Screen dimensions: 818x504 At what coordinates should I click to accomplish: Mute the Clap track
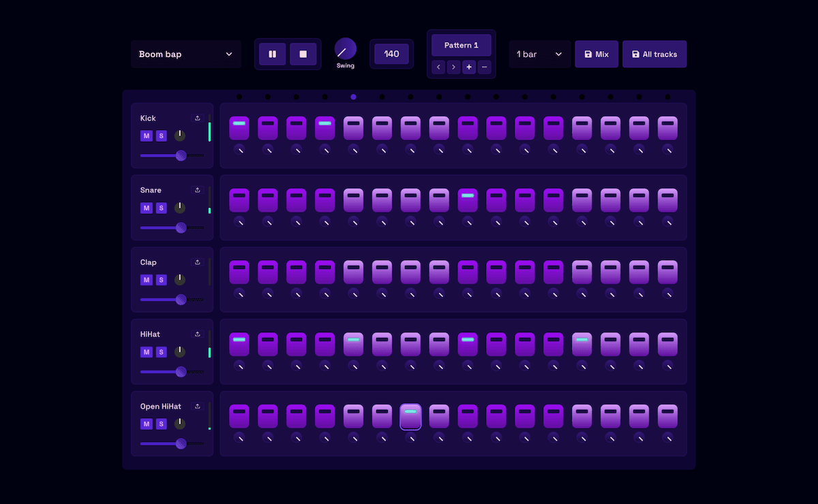click(x=147, y=280)
